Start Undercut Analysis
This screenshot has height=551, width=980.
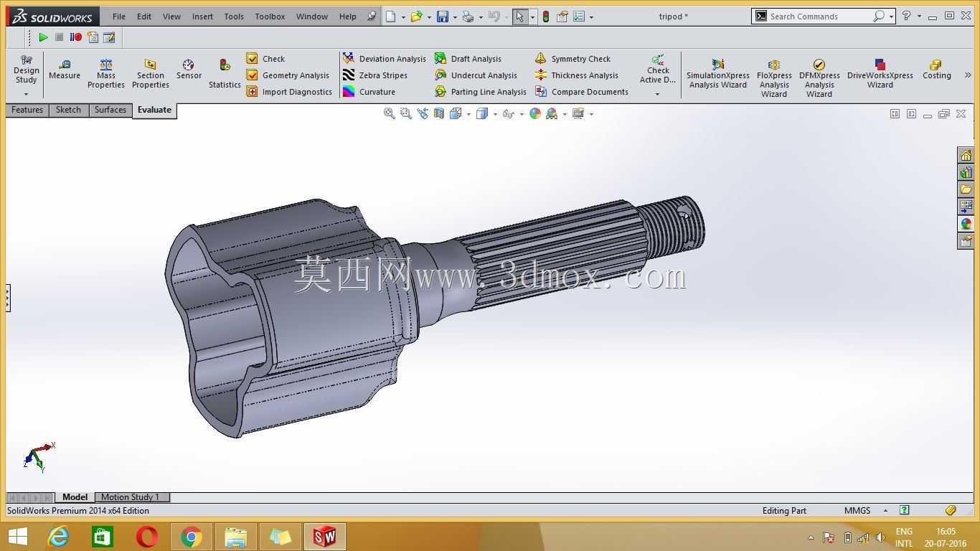click(476, 75)
